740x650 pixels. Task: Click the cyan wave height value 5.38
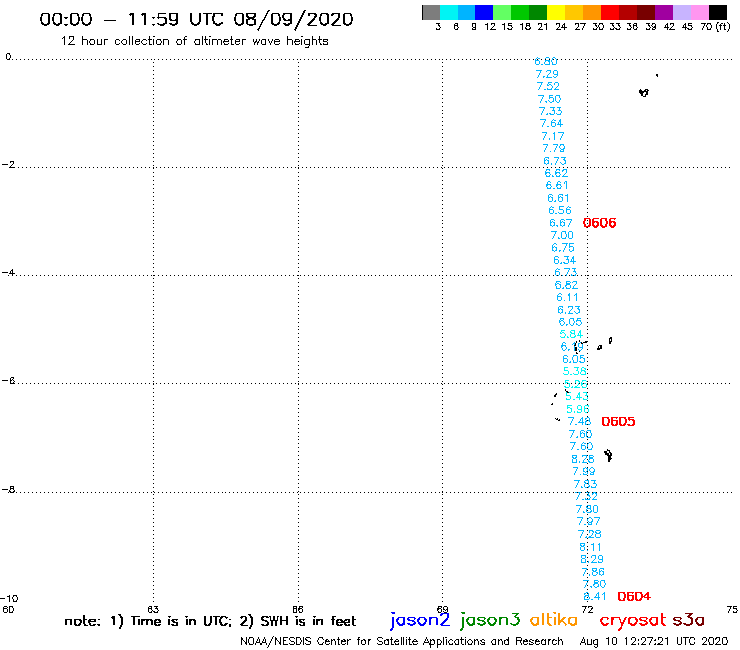pyautogui.click(x=575, y=371)
